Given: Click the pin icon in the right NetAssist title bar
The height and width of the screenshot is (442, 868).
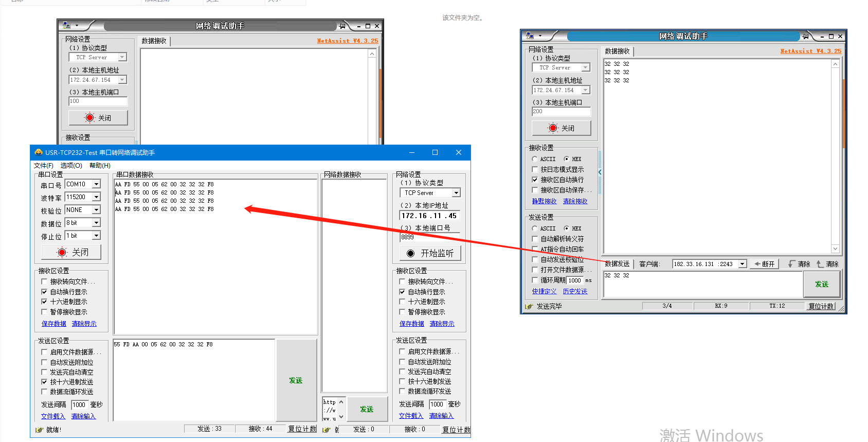Looking at the screenshot, I should (x=805, y=36).
